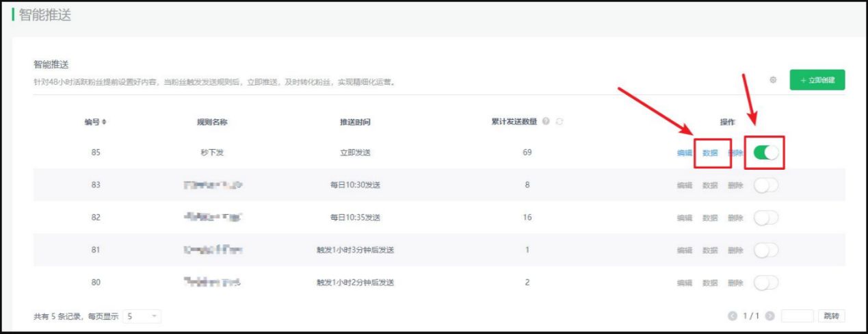Image resolution: width=868 pixels, height=334 pixels.
Task: Go to the previous page arrow
Action: point(733,316)
